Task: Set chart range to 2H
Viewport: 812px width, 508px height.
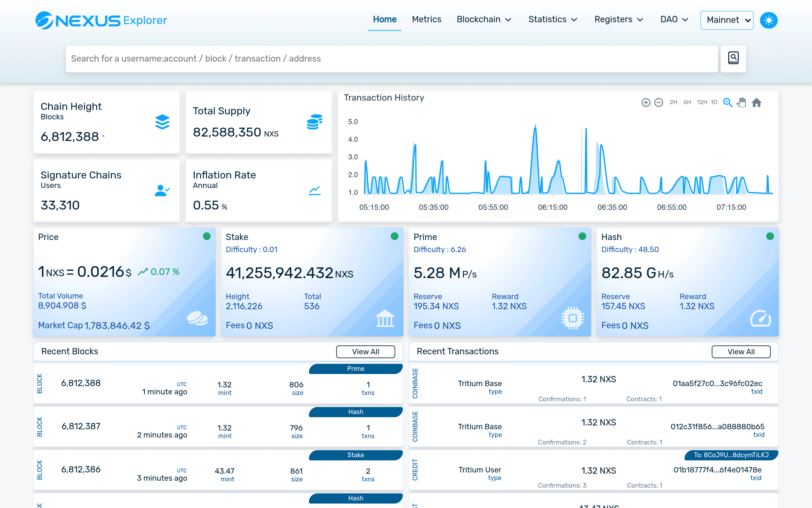Action: (x=673, y=102)
